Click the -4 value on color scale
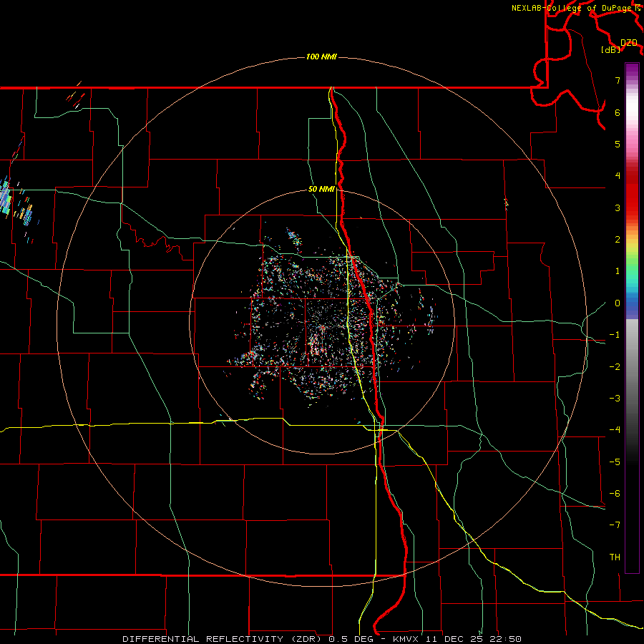The width and height of the screenshot is (644, 644). tap(615, 430)
